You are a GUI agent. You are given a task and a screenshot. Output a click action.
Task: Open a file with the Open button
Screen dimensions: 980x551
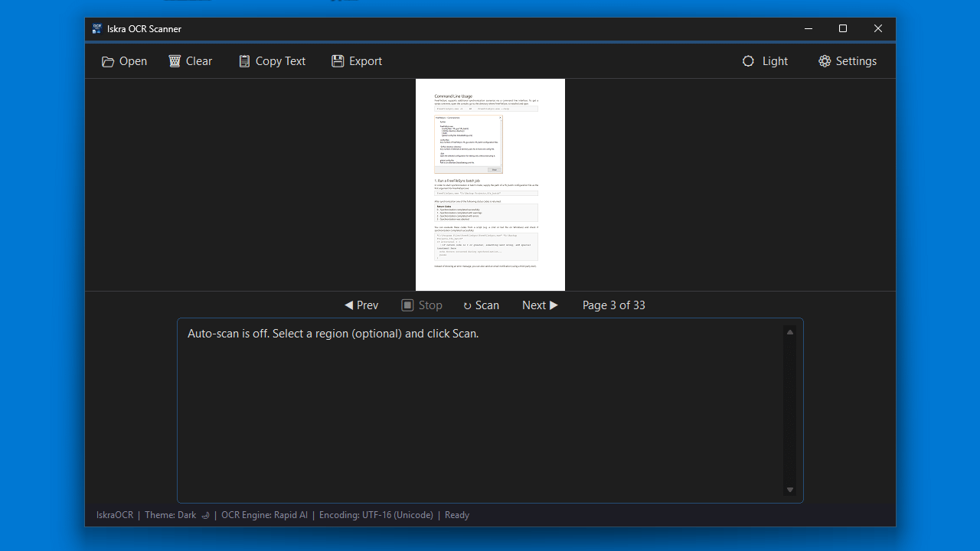[x=124, y=61]
